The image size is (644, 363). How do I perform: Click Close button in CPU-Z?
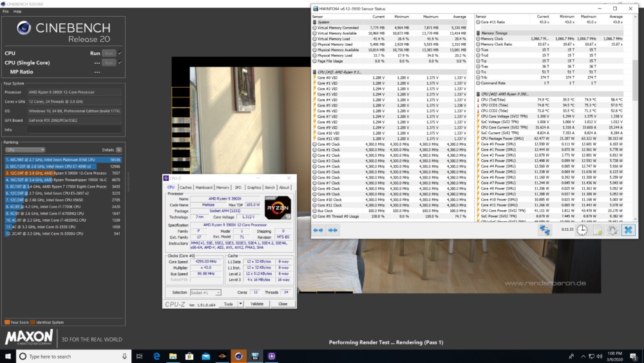pos(283,304)
